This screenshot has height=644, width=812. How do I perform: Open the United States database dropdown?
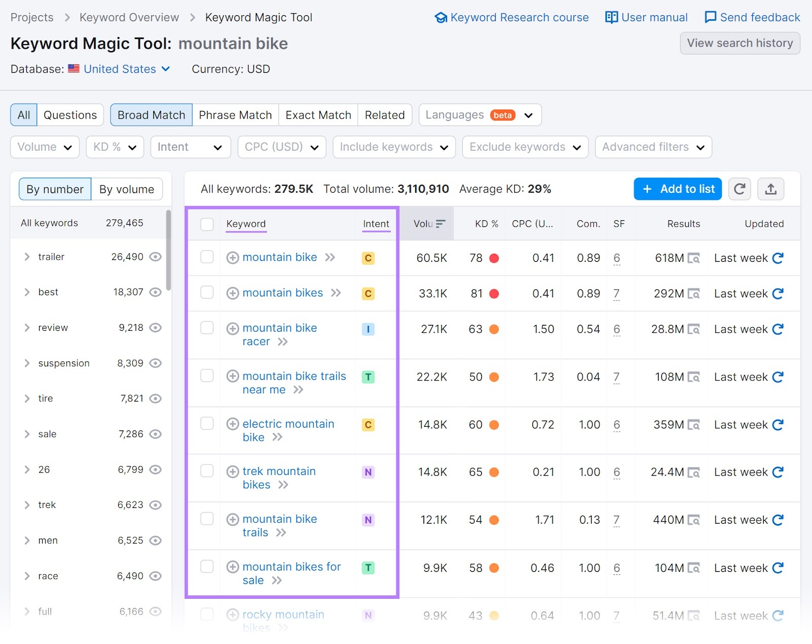(126, 69)
